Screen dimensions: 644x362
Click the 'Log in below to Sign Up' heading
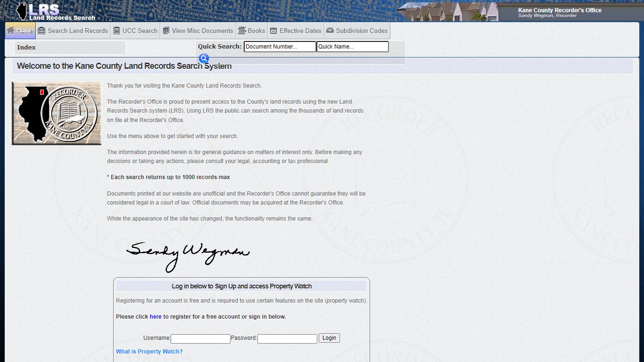coord(241,286)
